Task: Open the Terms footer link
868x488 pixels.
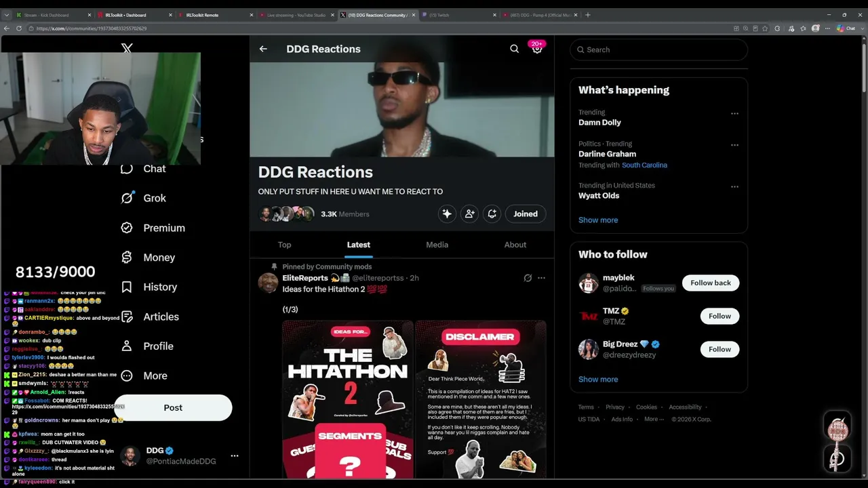Action: tap(586, 407)
